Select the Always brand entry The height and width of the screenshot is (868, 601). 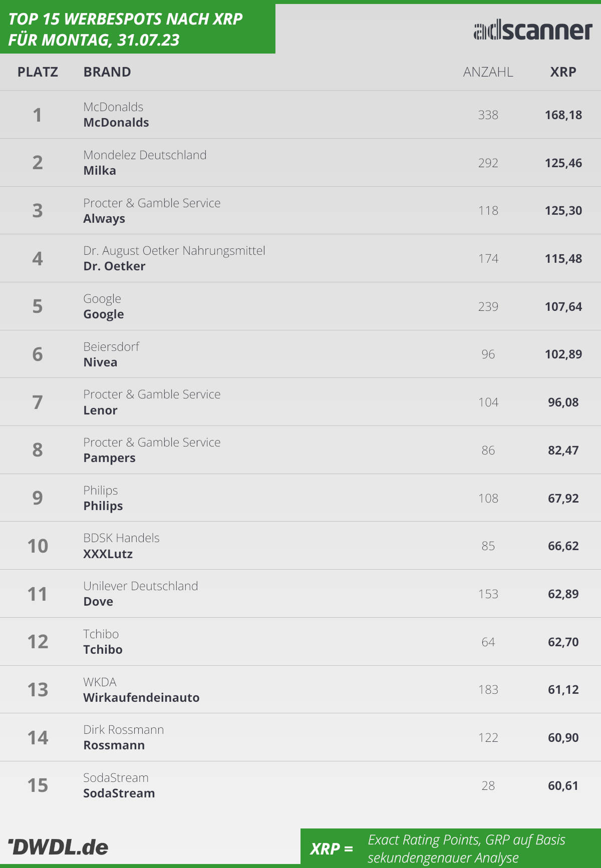(104, 219)
